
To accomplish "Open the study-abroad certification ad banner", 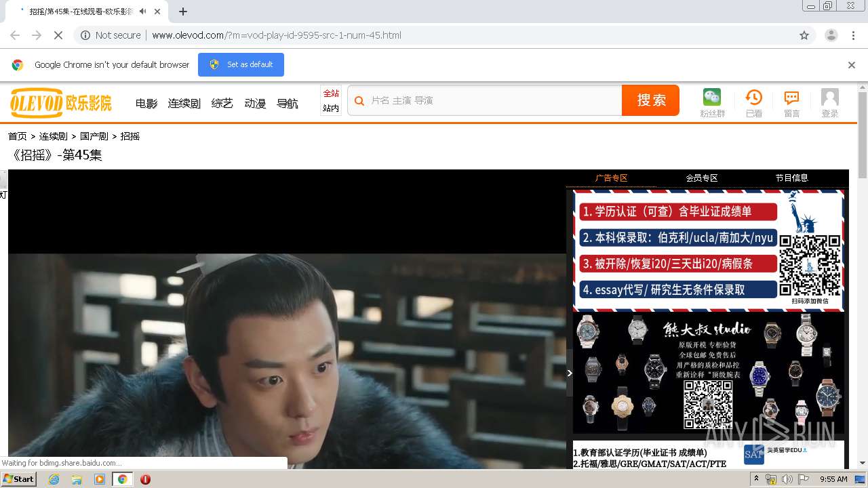I will (x=709, y=251).
